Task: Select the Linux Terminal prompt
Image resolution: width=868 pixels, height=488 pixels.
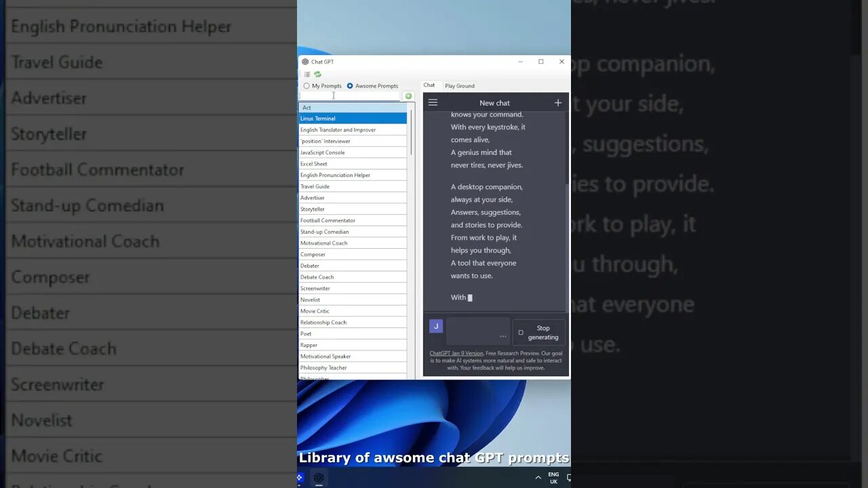Action: pos(353,119)
